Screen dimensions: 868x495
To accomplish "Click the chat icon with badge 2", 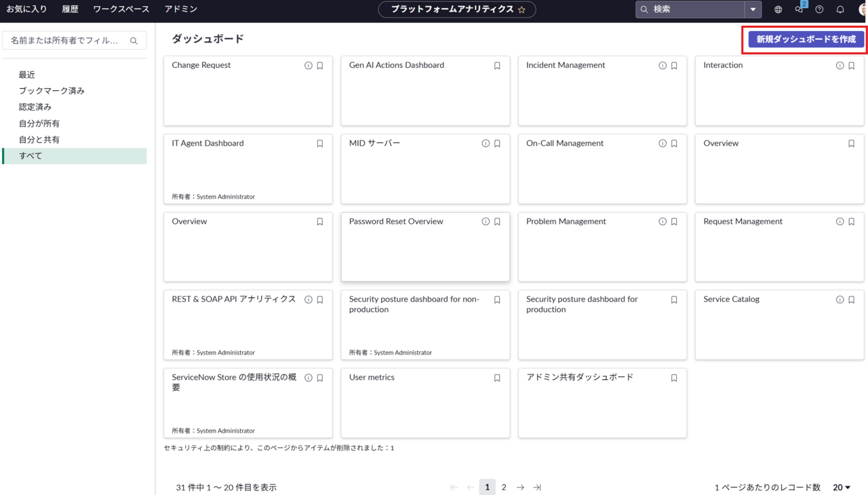I will coord(799,9).
